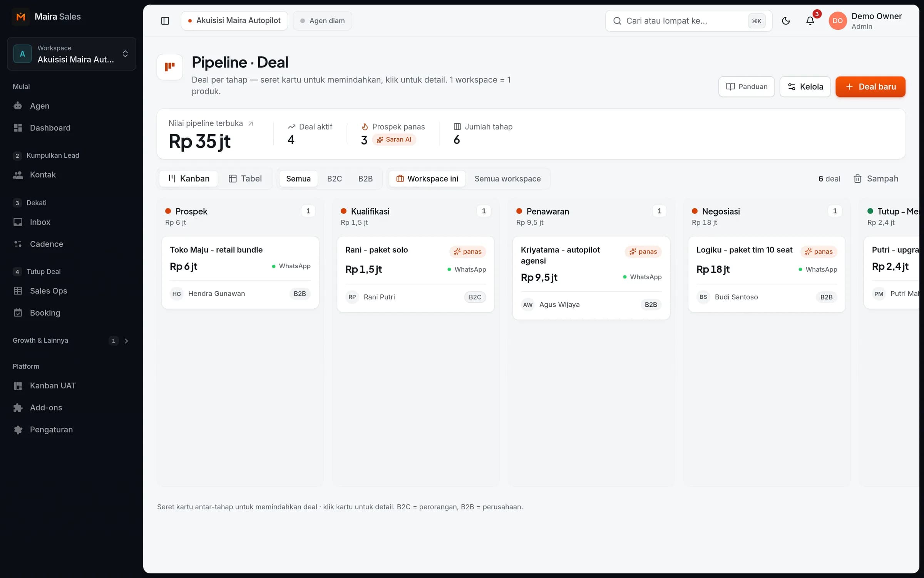Viewport: 924px width, 578px height.
Task: Click the Kumpulkan Lead section label
Action: [53, 155]
